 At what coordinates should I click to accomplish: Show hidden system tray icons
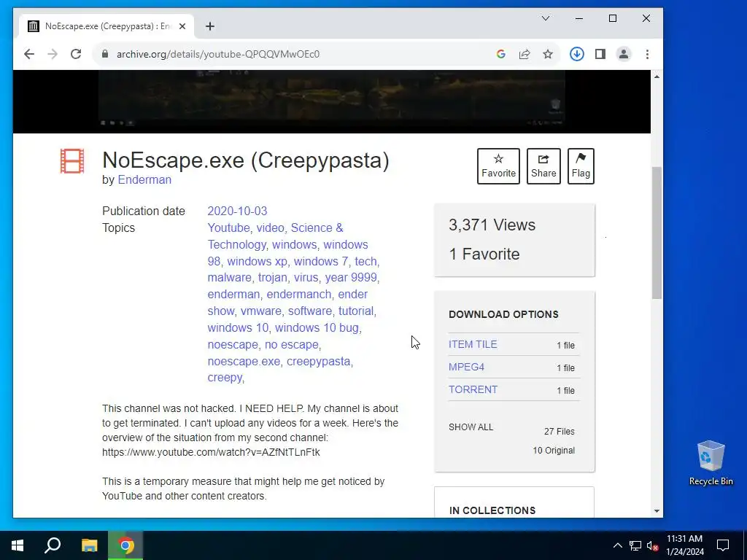tap(617, 545)
